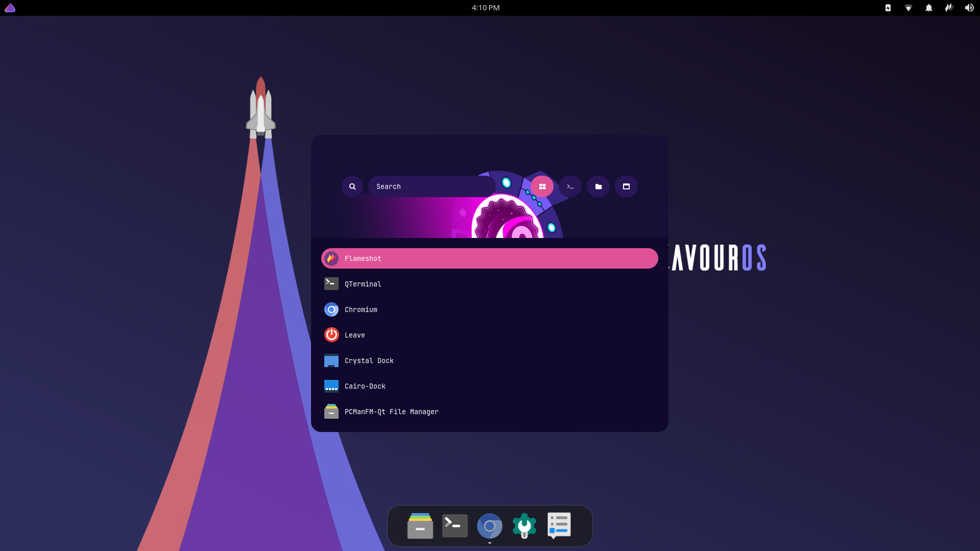Open the notes list dock icon

559,525
